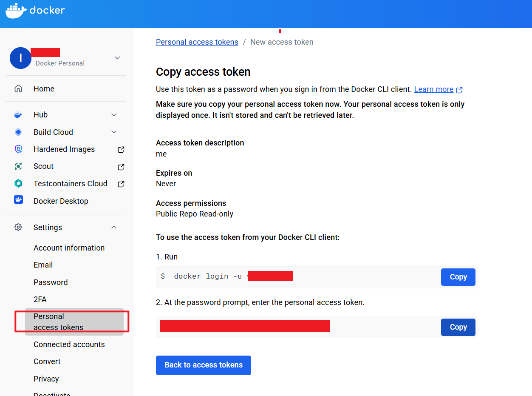Open Email settings page
Viewport: 532px width, 396px height.
[43, 265]
